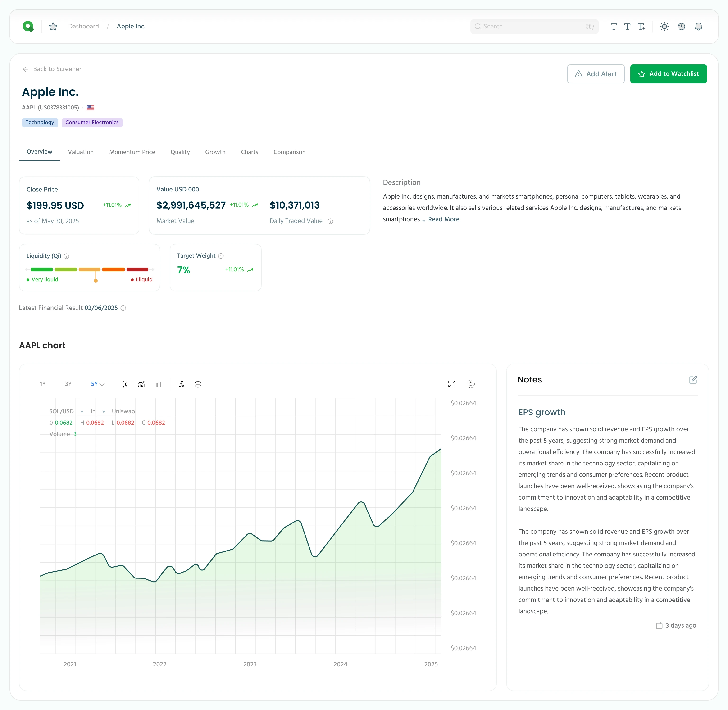Viewport: 728px width, 710px height.
Task: Click the '3 days ago' calendar icon
Action: (659, 626)
